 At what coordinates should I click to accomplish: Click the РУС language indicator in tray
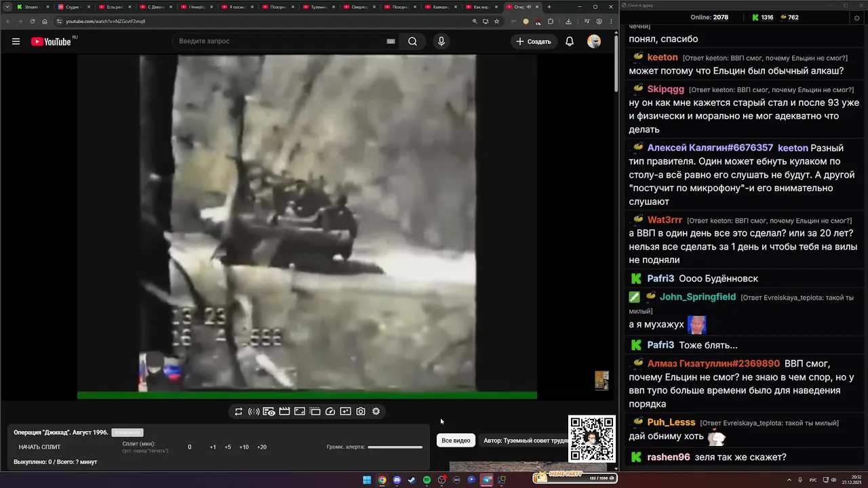pos(813,480)
